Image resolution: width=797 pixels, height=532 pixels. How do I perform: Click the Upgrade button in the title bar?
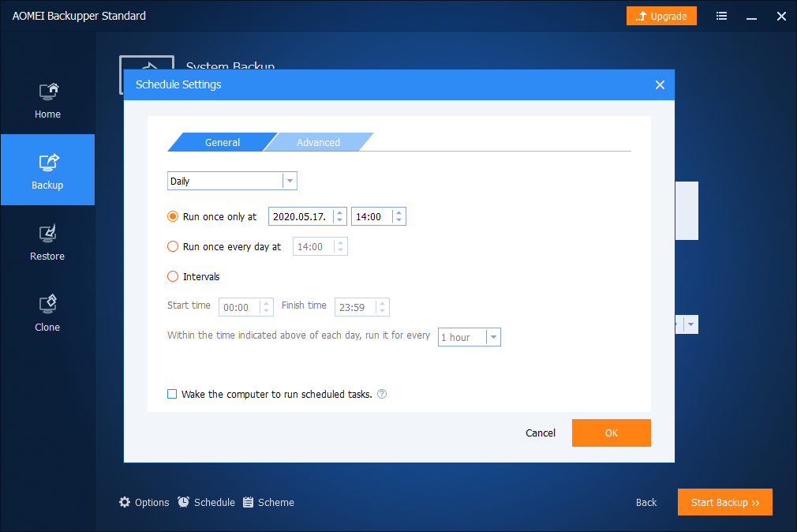click(661, 16)
